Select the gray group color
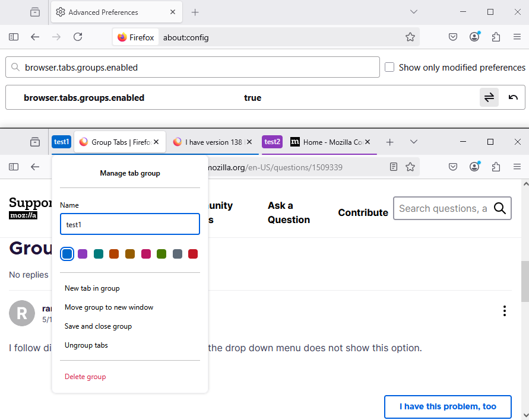The image size is (529, 420). (178, 254)
